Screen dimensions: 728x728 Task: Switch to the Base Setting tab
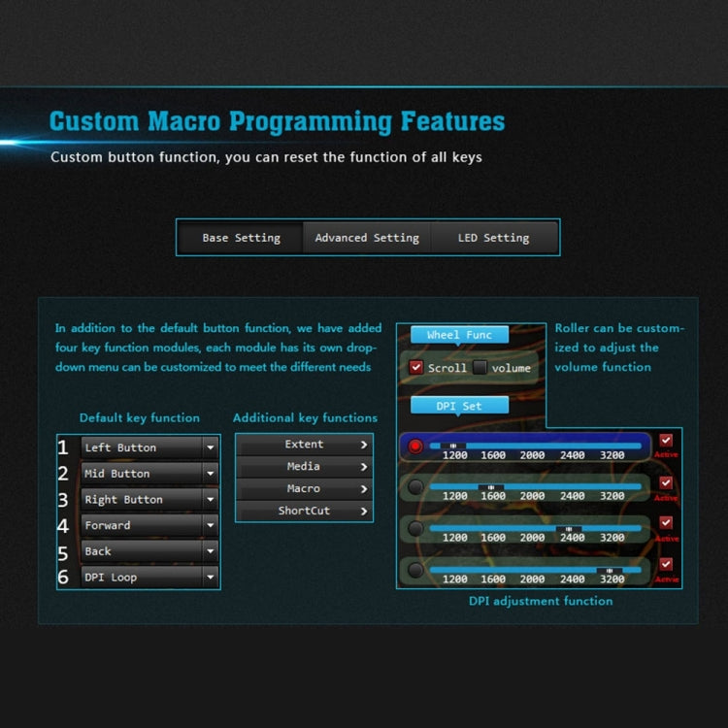241,238
